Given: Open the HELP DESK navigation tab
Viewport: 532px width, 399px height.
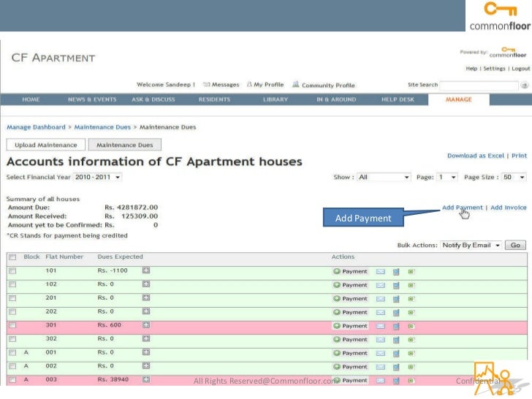Looking at the screenshot, I should tap(398, 99).
